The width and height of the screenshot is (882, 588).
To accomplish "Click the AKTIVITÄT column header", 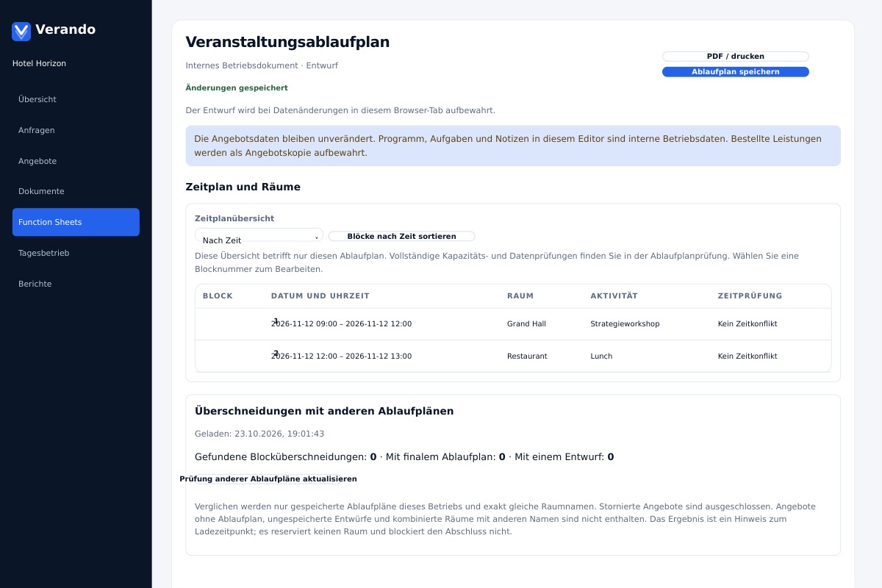I will [x=614, y=296].
